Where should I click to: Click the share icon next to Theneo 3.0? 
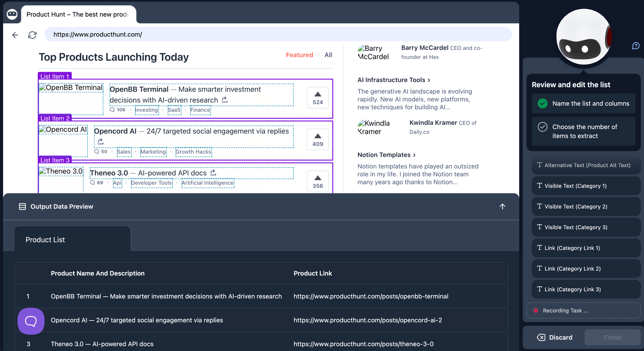tap(213, 172)
